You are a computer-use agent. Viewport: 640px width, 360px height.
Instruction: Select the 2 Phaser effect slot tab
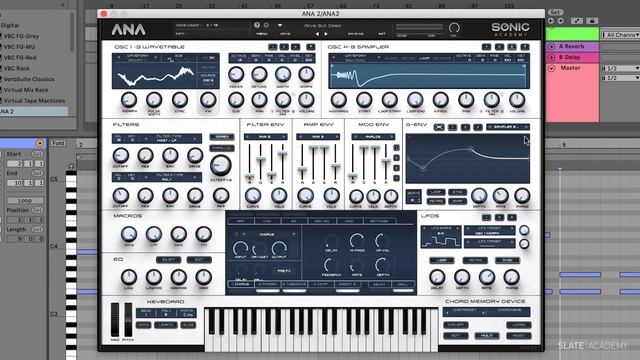click(x=267, y=284)
